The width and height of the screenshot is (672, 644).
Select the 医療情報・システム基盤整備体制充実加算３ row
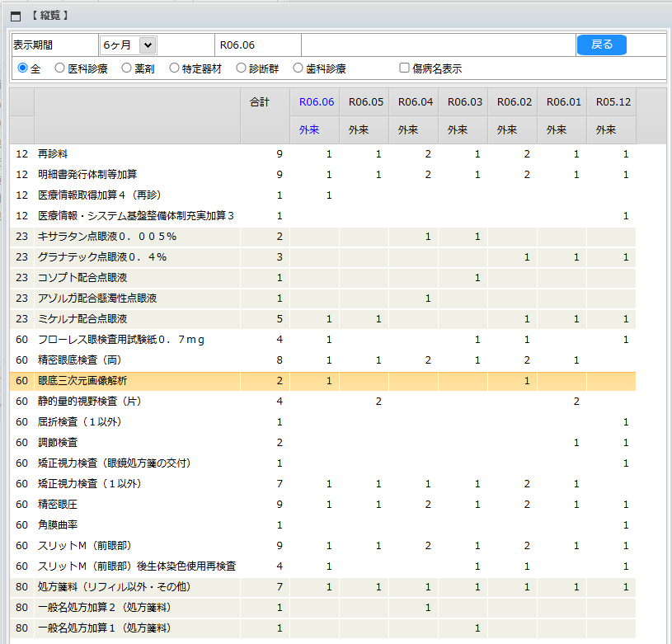coord(322,215)
